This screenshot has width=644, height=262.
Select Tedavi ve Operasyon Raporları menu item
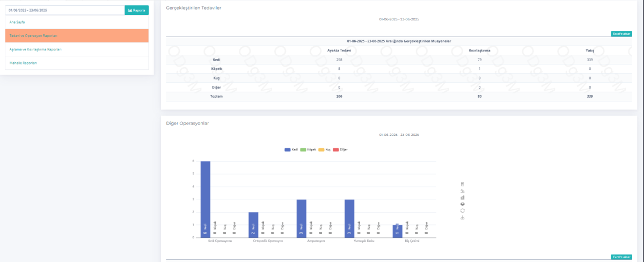pos(33,35)
